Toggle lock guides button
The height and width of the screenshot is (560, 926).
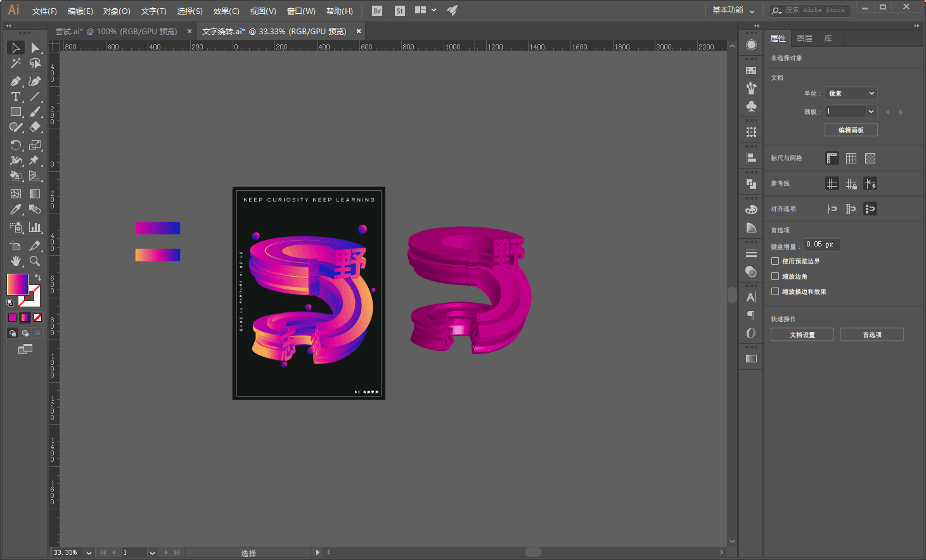(851, 184)
